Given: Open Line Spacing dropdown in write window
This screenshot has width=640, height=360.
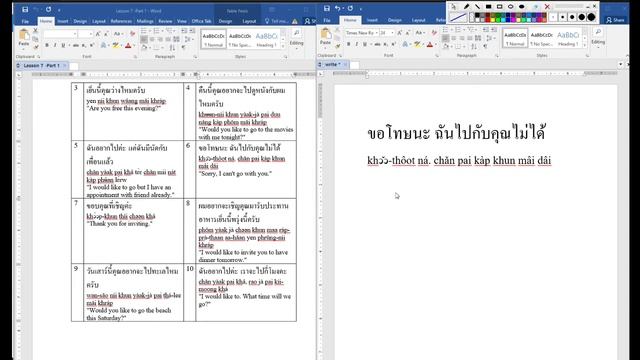Looking at the screenshot, I should (490, 38).
